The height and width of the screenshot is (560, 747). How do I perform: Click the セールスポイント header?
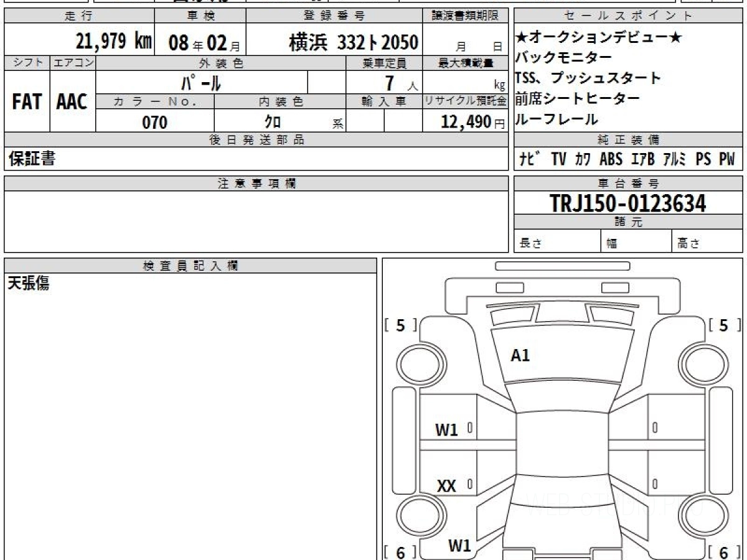pos(629,16)
